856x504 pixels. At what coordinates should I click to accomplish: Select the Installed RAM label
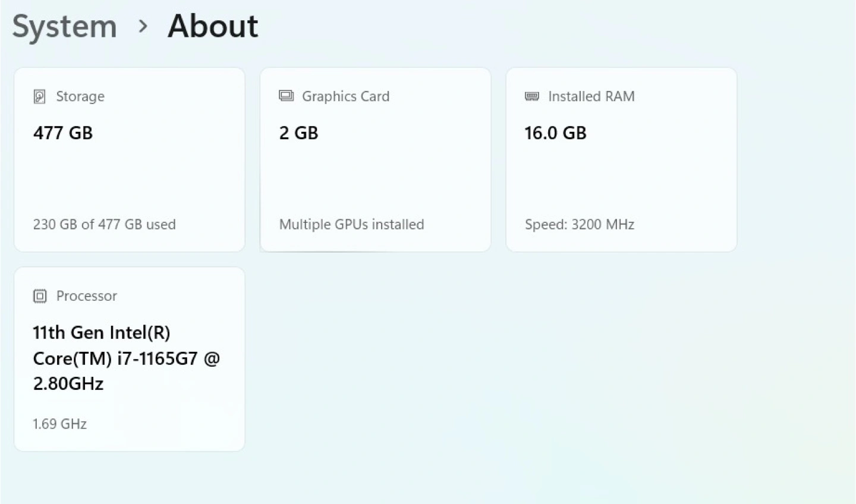pyautogui.click(x=591, y=96)
